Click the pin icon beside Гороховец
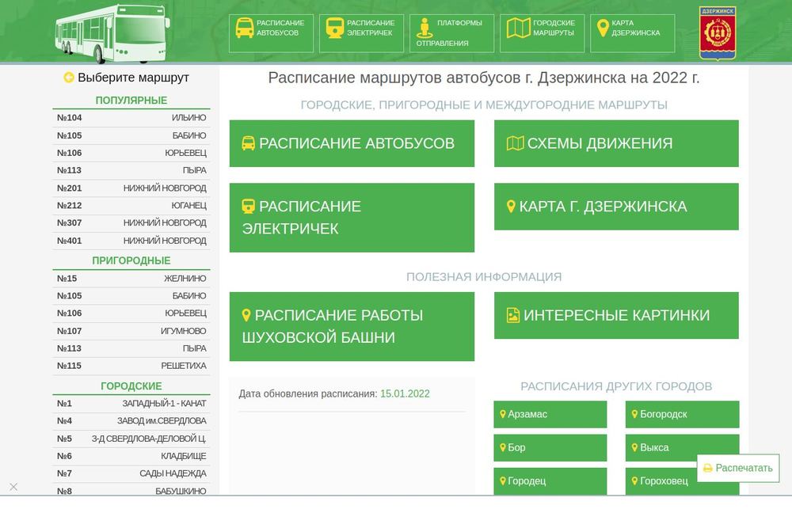Viewport: 792px width, 532px height. point(634,481)
